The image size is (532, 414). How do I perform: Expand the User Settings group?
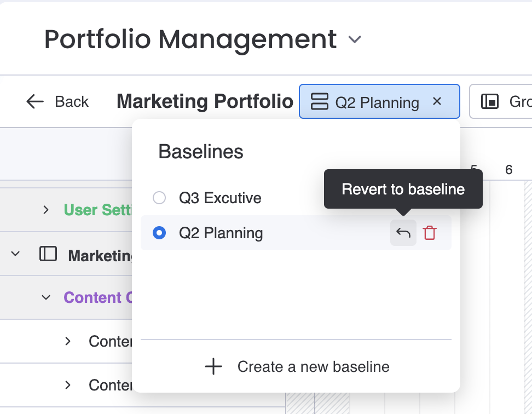pos(46,210)
